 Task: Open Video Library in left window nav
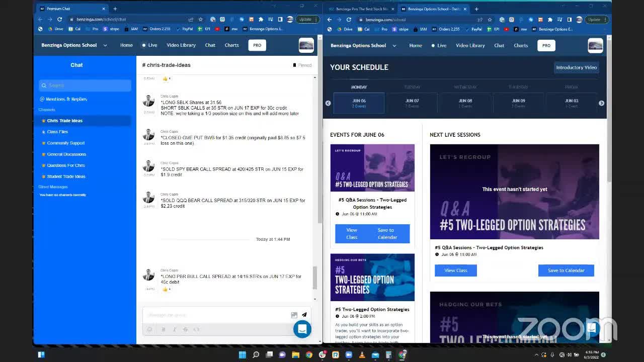point(181,45)
